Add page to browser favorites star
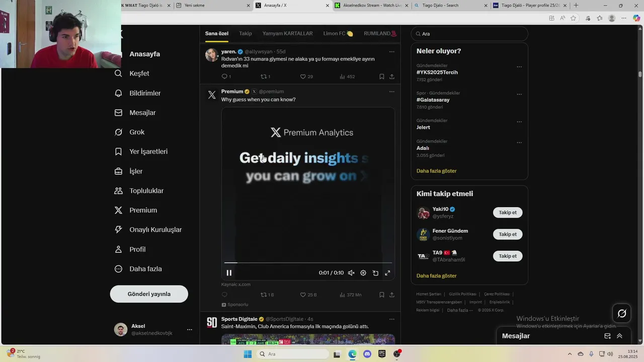Viewport: 644px width, 362px height. 574,18
